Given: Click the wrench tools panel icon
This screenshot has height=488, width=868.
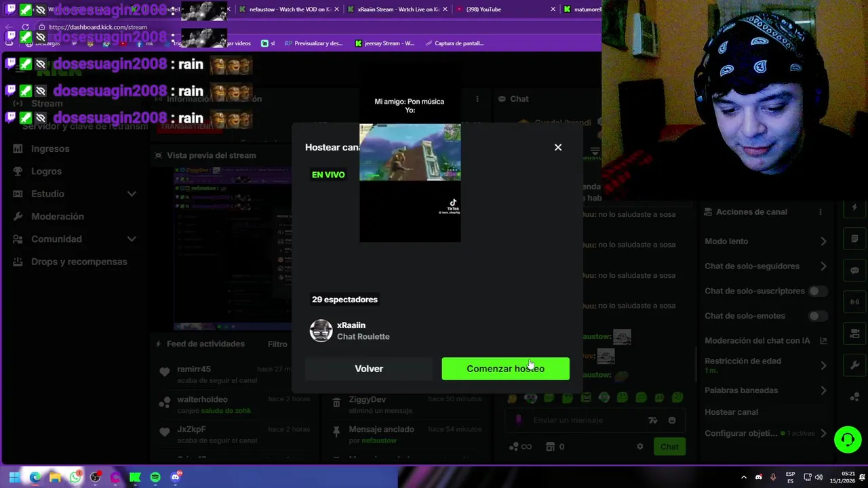Looking at the screenshot, I should point(854,365).
